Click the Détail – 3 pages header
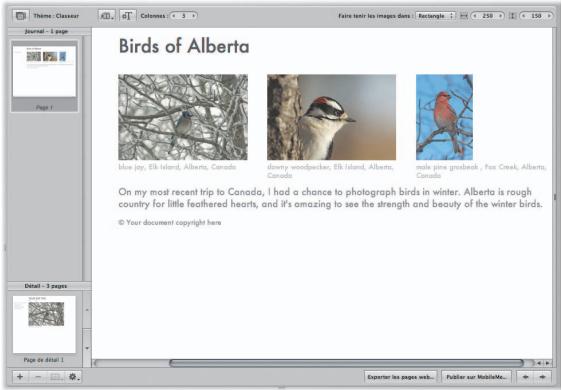562x390 pixels. point(46,286)
